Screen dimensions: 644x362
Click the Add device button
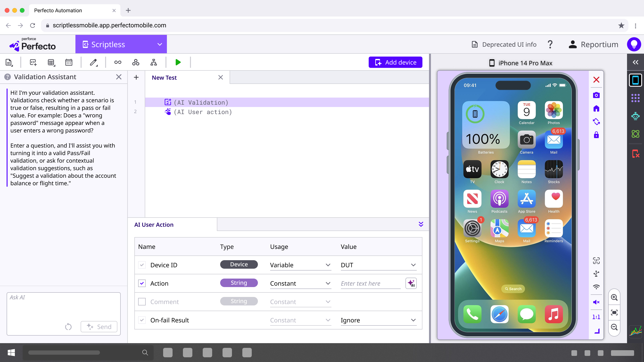(395, 62)
